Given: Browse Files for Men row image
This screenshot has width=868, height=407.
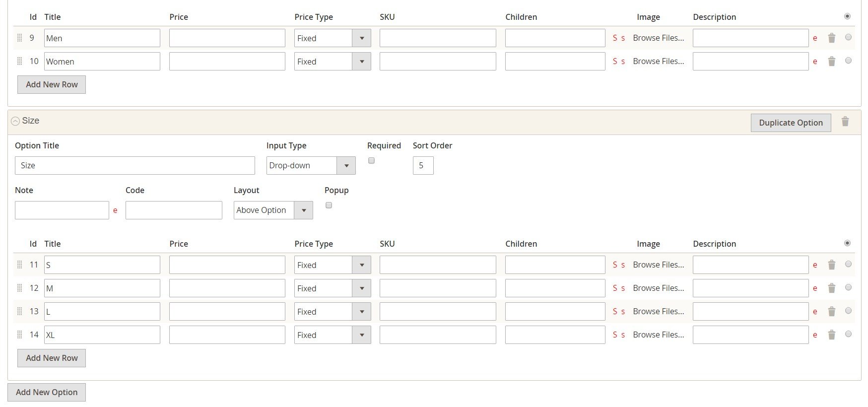Looking at the screenshot, I should (658, 38).
